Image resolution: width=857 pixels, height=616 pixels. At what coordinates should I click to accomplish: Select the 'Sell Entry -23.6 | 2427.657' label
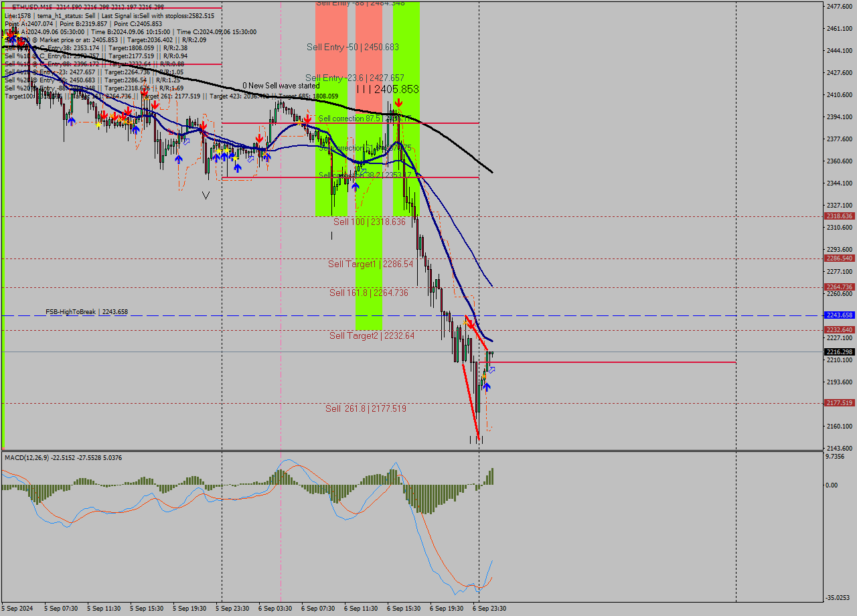point(355,78)
